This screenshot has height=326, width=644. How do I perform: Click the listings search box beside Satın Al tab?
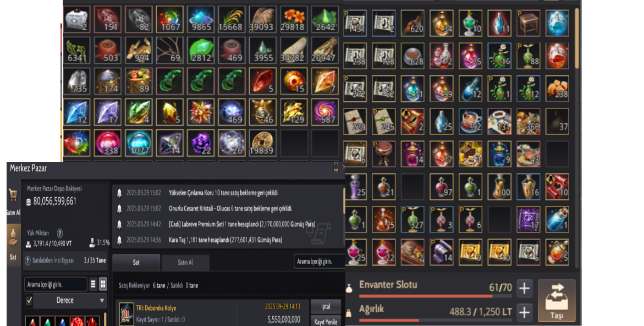pyautogui.click(x=319, y=262)
